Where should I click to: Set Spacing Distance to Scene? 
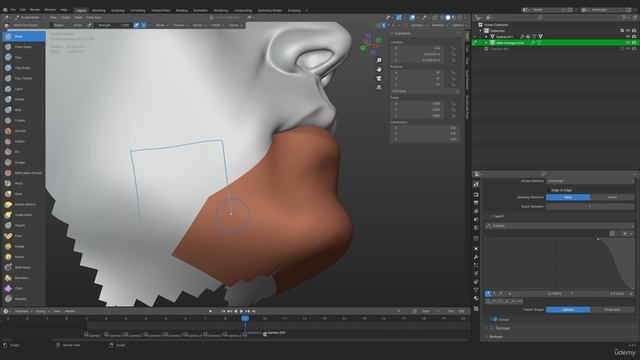[612, 197]
